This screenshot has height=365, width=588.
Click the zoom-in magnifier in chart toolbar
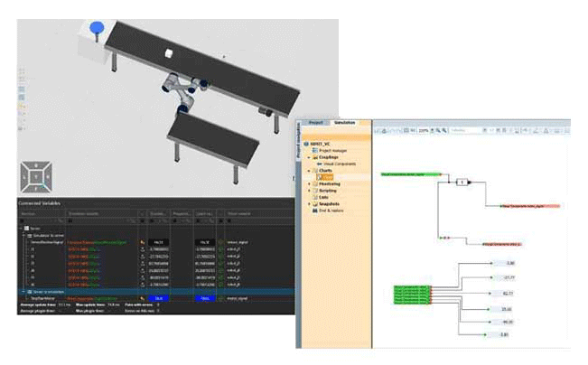[437, 131]
